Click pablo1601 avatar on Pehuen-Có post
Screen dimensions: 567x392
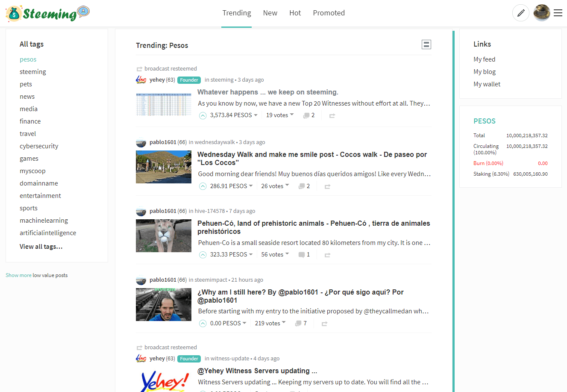[x=141, y=211]
